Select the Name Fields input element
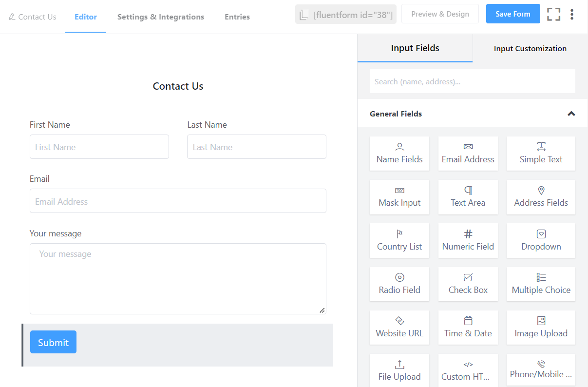The width and height of the screenshot is (588, 387). pos(399,154)
